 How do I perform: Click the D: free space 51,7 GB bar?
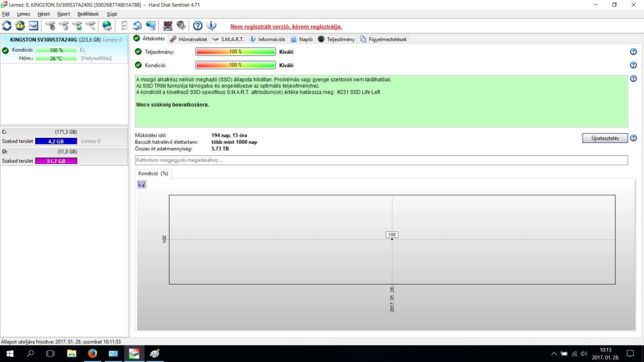(x=56, y=161)
